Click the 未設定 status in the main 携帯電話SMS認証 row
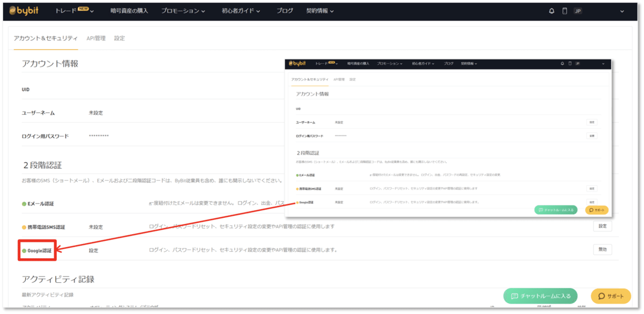The width and height of the screenshot is (644, 314). click(x=96, y=227)
